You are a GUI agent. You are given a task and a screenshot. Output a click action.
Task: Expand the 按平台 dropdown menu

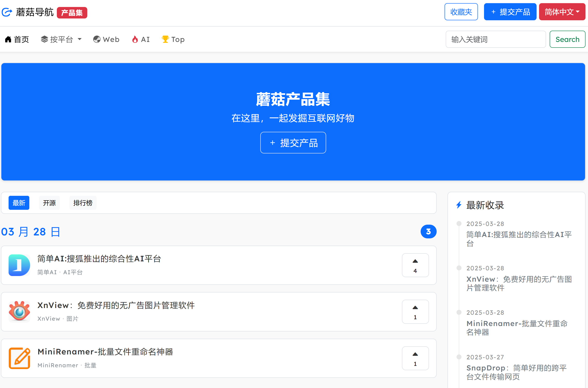click(x=61, y=39)
